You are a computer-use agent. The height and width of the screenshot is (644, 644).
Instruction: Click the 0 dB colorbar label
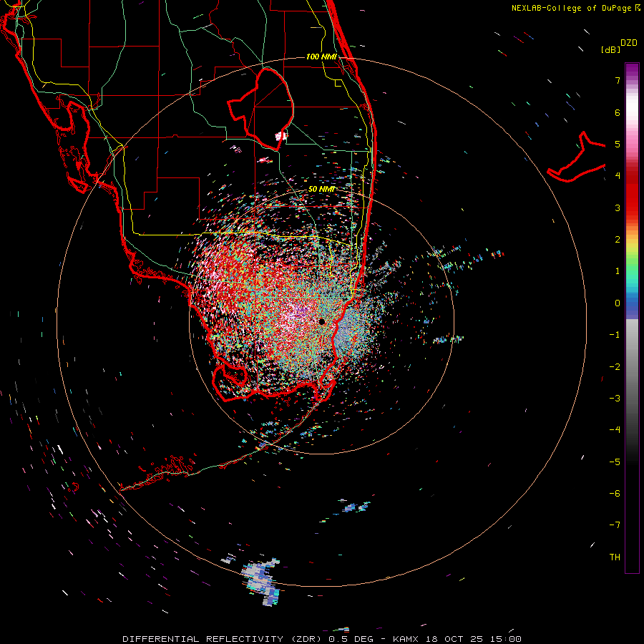point(618,303)
